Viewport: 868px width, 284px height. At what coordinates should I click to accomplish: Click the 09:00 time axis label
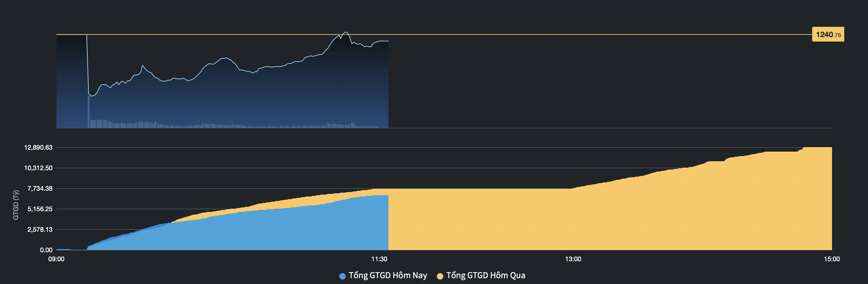click(56, 259)
